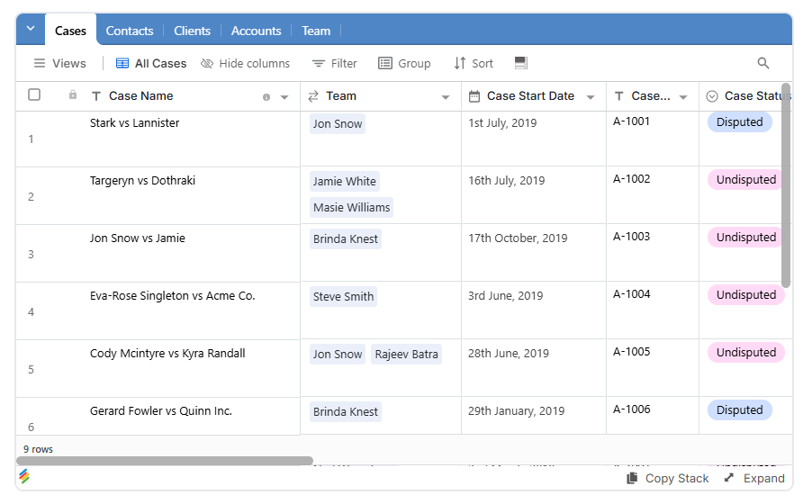
Task: Click the calendar icon on Case Start Date header
Action: pos(474,96)
